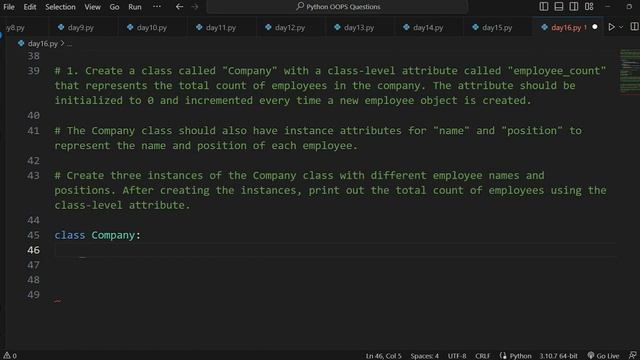Click line number 45
Screen dimensions: 640x360
[x=33, y=235]
